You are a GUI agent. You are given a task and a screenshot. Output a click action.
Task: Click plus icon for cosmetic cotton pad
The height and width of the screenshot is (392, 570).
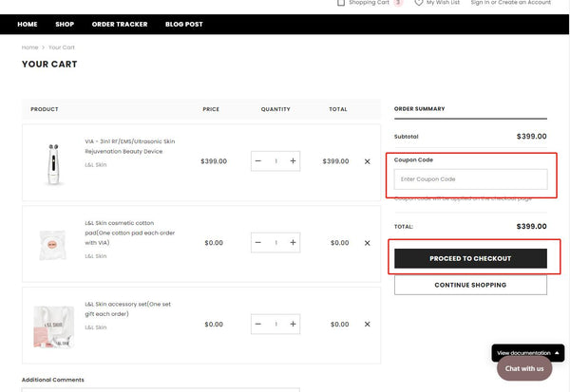coord(293,243)
